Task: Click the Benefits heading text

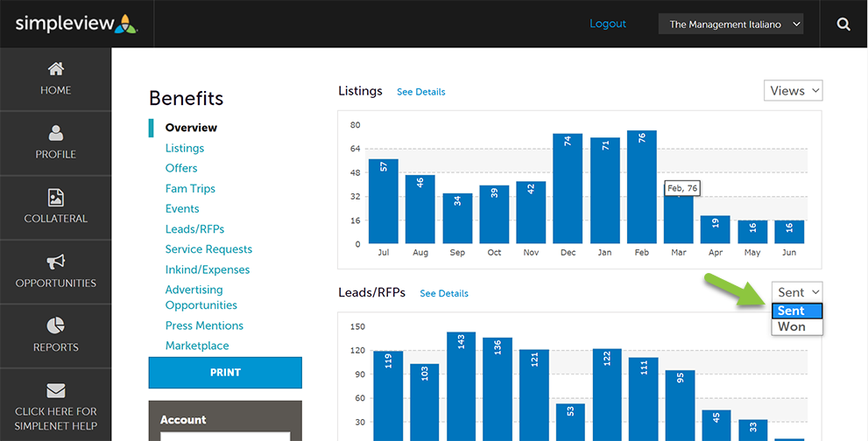Action: coord(186,99)
